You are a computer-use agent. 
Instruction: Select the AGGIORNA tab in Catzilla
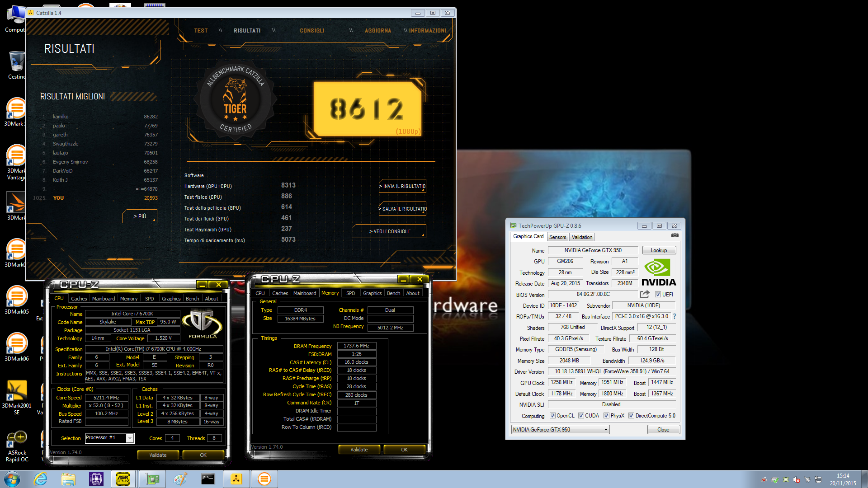click(x=377, y=31)
